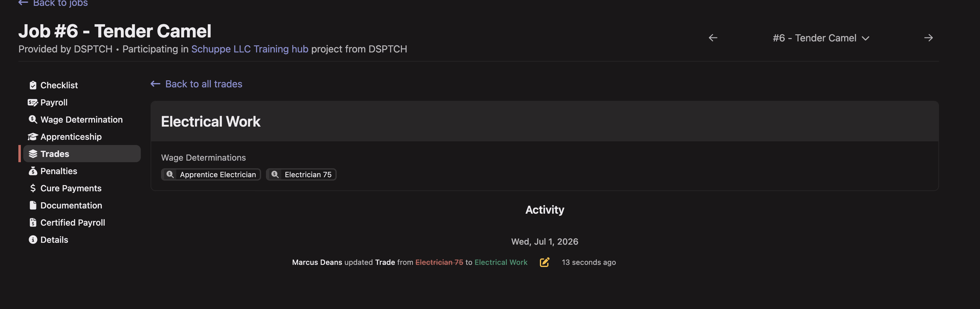The height and width of the screenshot is (309, 980).
Task: Open the Apprentice Electrician wage determination tag
Action: point(211,174)
